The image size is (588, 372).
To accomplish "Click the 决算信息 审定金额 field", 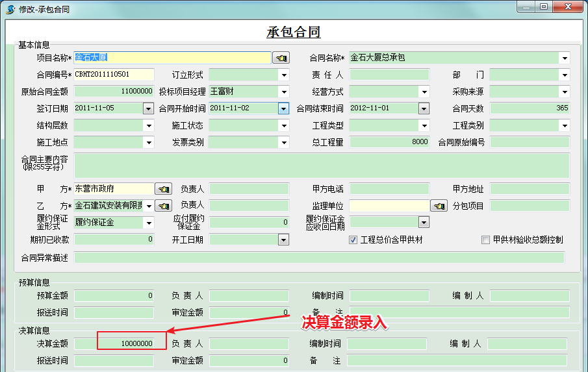I will coord(249,360).
